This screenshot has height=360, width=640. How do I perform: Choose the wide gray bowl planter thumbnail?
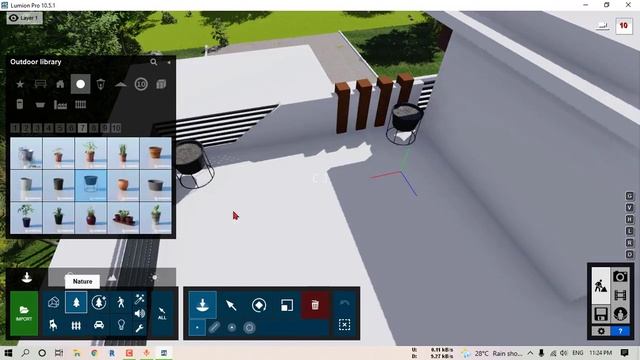click(156, 186)
